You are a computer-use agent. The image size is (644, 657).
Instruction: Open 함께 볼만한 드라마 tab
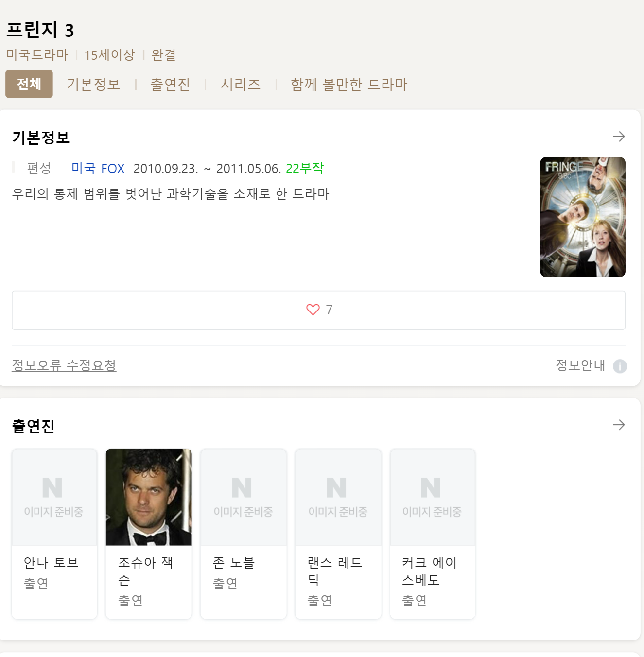click(349, 84)
